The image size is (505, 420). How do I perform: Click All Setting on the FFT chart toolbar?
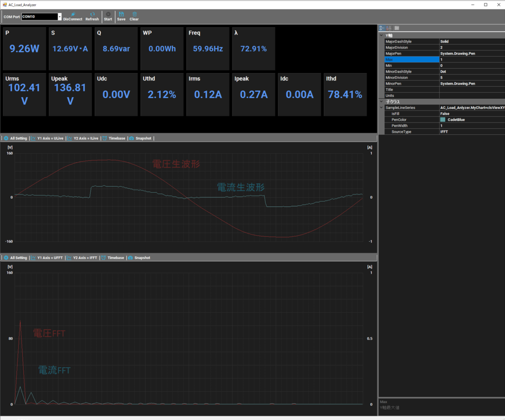coord(16,258)
